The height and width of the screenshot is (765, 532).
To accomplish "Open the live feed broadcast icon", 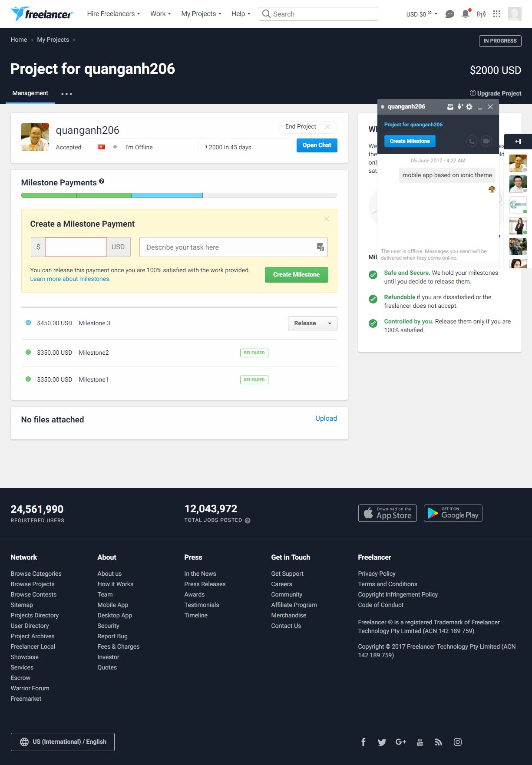I will pyautogui.click(x=481, y=14).
